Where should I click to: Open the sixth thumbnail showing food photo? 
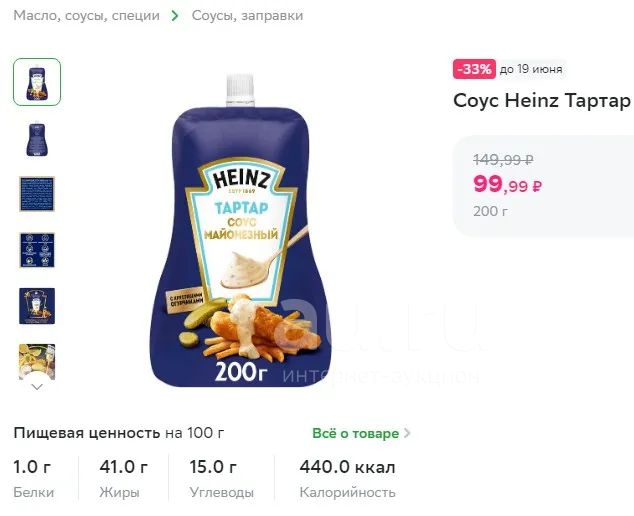pyautogui.click(x=37, y=360)
